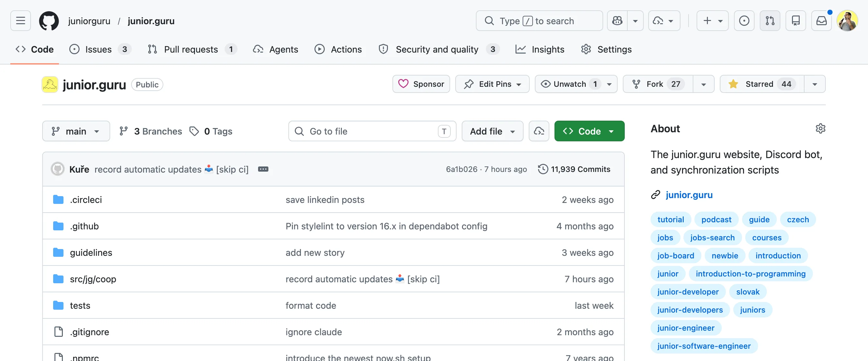The image size is (868, 361).
Task: Open your issues icon in header
Action: (x=744, y=21)
